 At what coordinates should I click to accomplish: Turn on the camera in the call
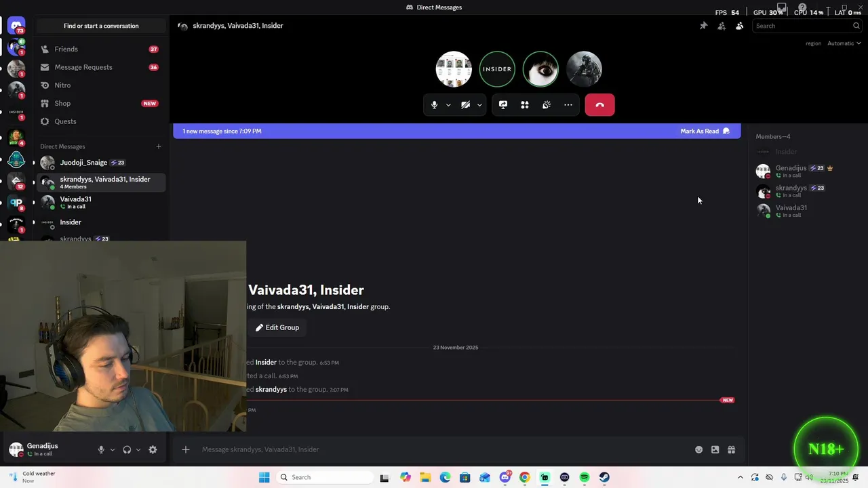[466, 105]
